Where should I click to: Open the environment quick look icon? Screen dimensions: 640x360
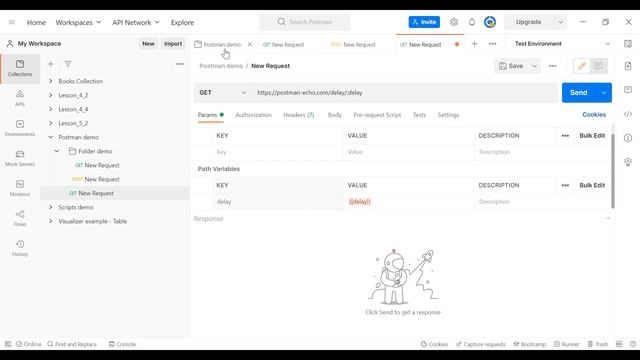click(628, 44)
